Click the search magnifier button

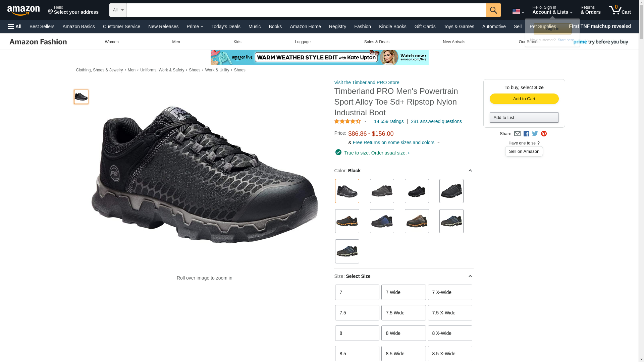493,10
